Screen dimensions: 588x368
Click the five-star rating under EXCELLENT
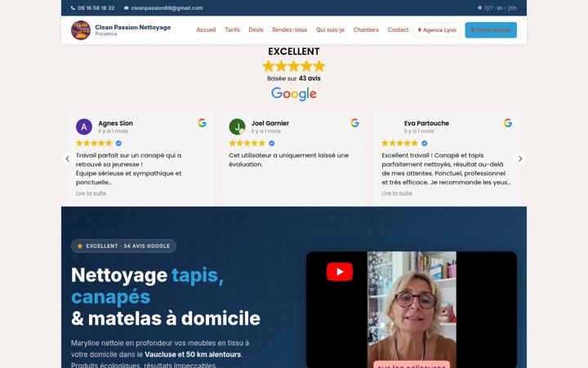pos(294,66)
